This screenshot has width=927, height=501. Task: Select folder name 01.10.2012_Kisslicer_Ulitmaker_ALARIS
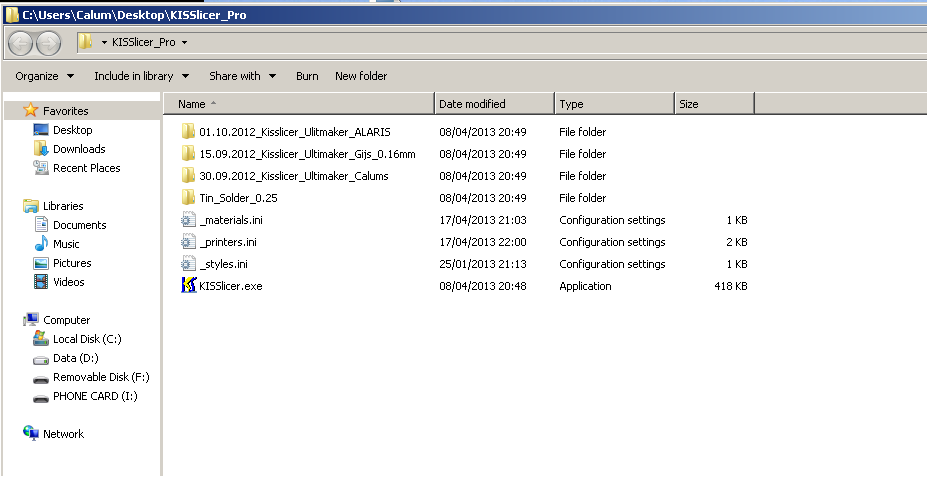click(294, 131)
